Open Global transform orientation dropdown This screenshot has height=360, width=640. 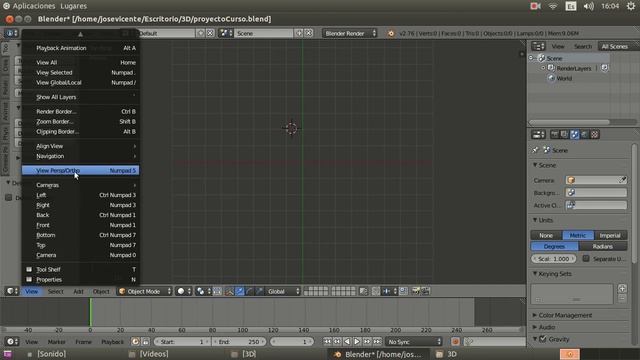283,291
